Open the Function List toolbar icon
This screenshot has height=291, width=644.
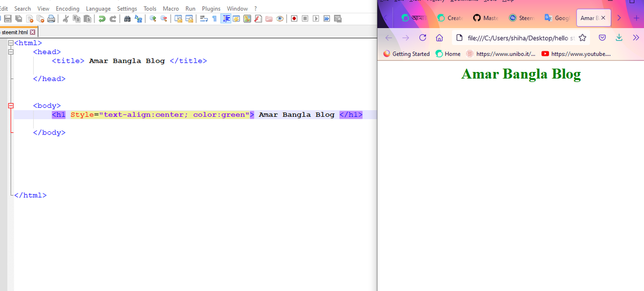tap(258, 19)
